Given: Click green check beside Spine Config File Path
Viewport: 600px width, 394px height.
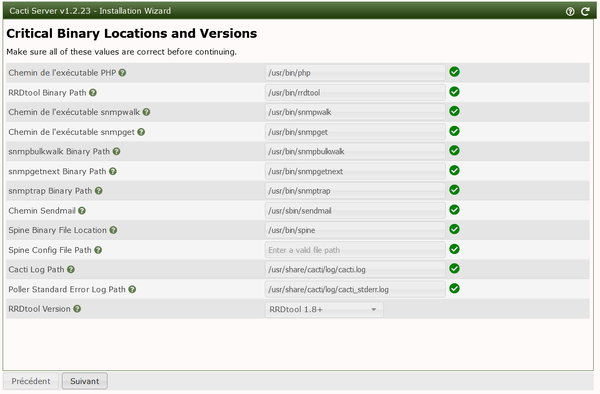Looking at the screenshot, I should click(454, 249).
